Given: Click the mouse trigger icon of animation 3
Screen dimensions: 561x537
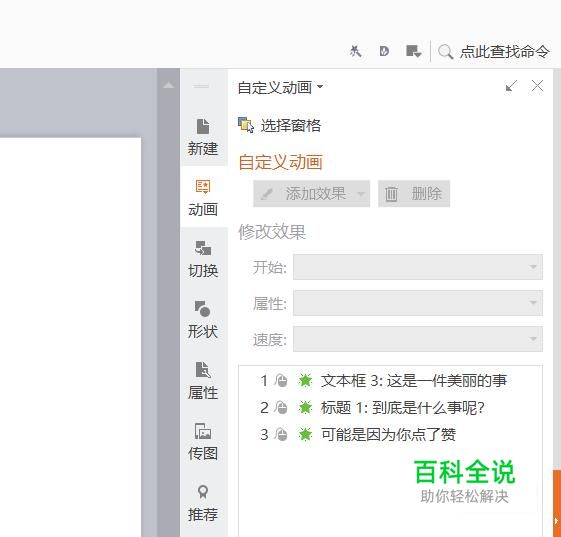Looking at the screenshot, I should (x=281, y=434).
